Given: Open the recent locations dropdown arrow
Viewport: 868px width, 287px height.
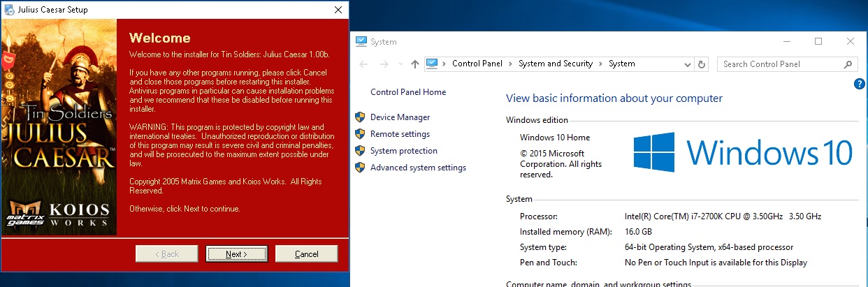Looking at the screenshot, I should pos(400,64).
